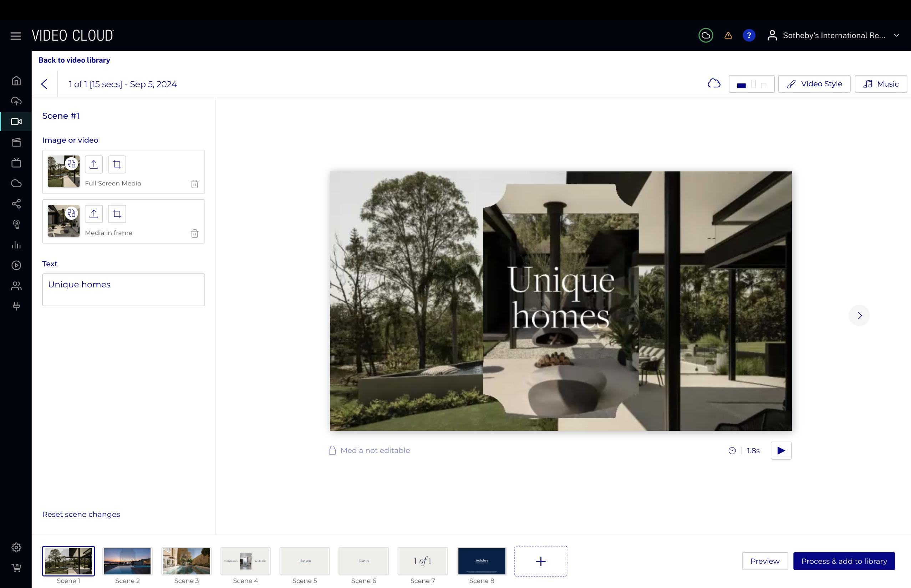The width and height of the screenshot is (911, 588).
Task: Open the blue help question mark
Action: click(749, 36)
